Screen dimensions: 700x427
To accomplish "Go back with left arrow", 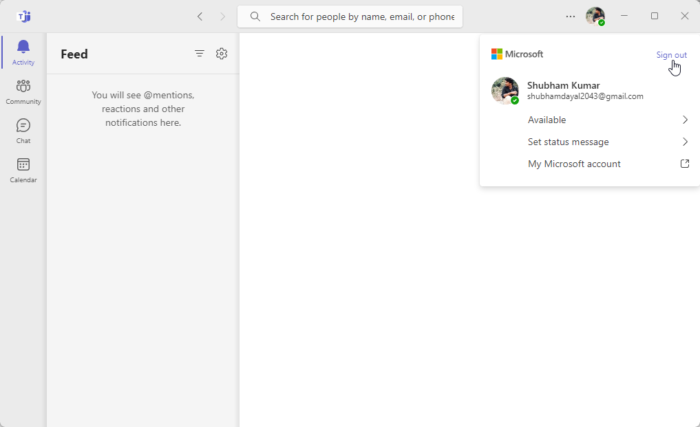I will (200, 16).
